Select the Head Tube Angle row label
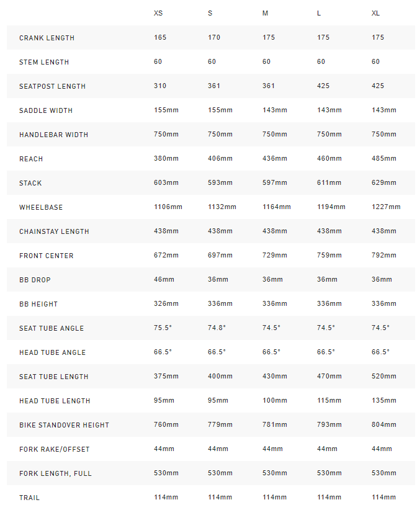This screenshot has height=510, width=420. point(52,352)
